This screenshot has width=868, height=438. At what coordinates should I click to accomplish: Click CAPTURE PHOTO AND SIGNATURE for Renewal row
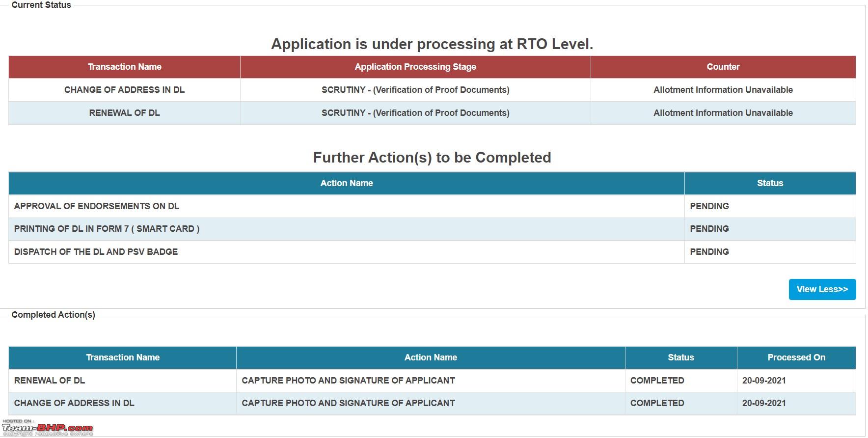[x=348, y=381]
